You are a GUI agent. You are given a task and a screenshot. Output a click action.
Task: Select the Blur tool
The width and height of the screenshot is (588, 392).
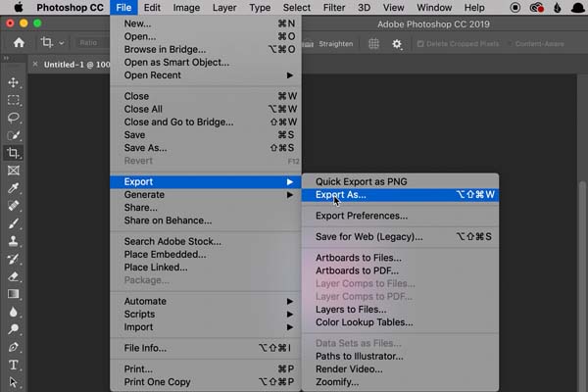point(14,312)
